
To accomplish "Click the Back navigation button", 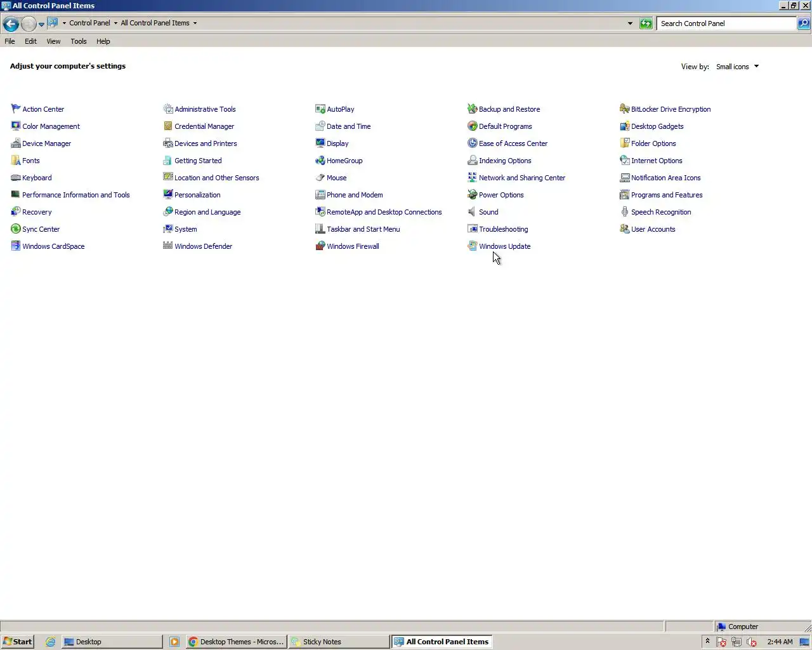I will click(x=11, y=24).
